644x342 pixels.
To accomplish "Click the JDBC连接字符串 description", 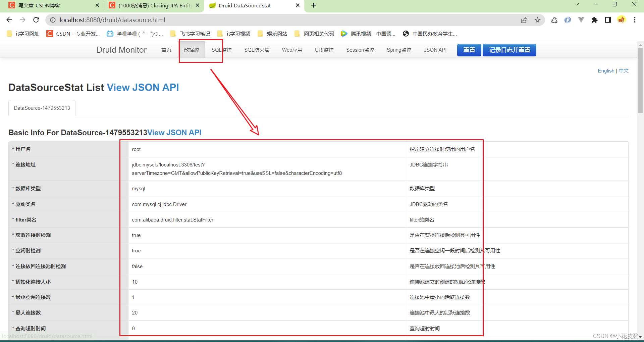I will [429, 165].
